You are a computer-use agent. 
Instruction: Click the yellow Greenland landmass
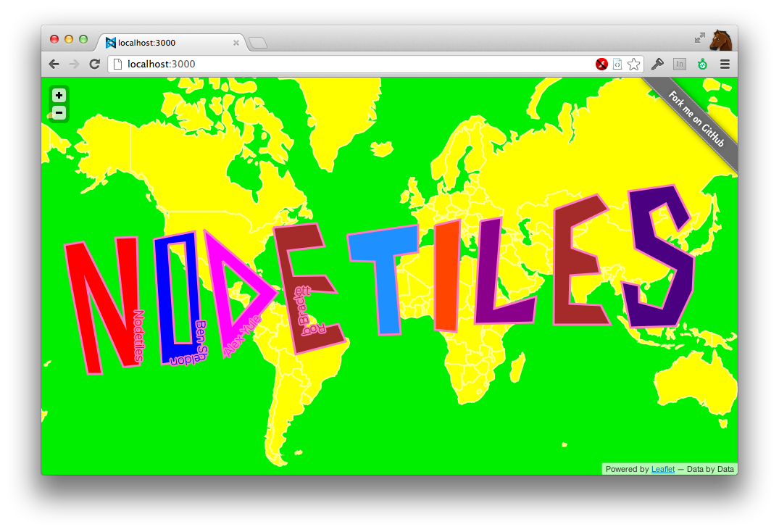pos(338,115)
